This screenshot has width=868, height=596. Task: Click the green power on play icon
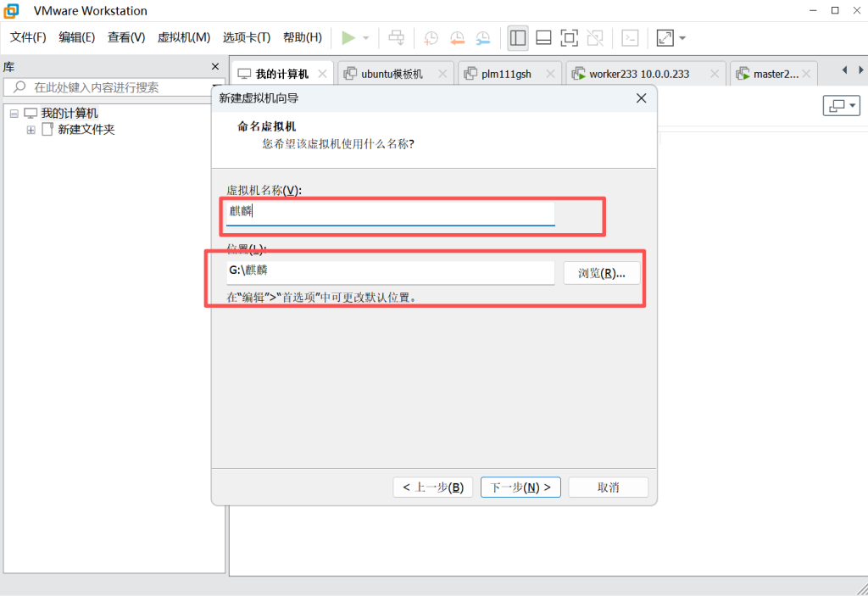pos(348,38)
